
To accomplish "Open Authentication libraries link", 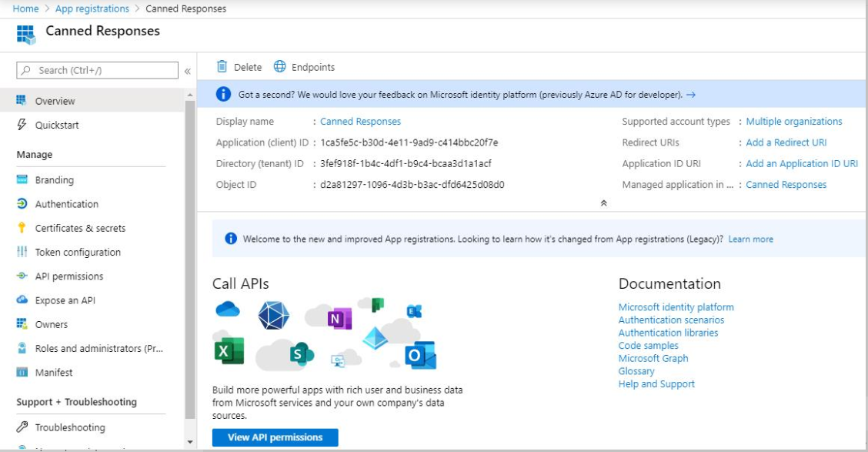I will coord(668,333).
